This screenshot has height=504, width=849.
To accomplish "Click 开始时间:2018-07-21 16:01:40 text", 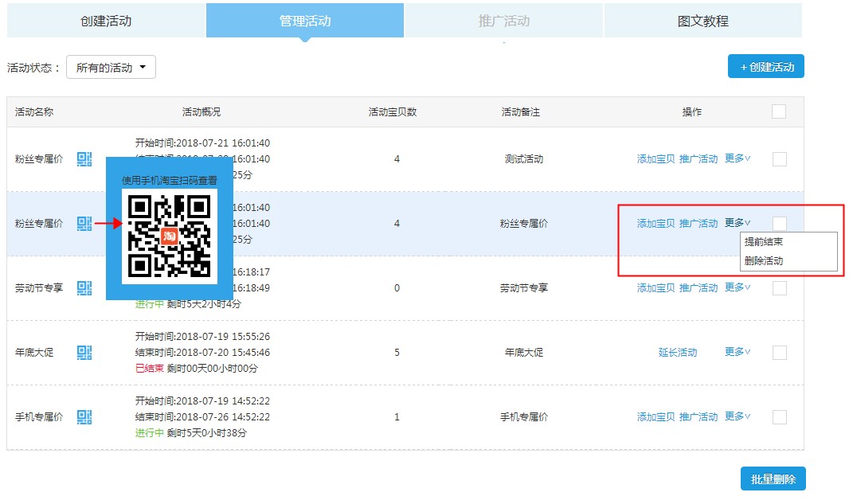I will (202, 143).
